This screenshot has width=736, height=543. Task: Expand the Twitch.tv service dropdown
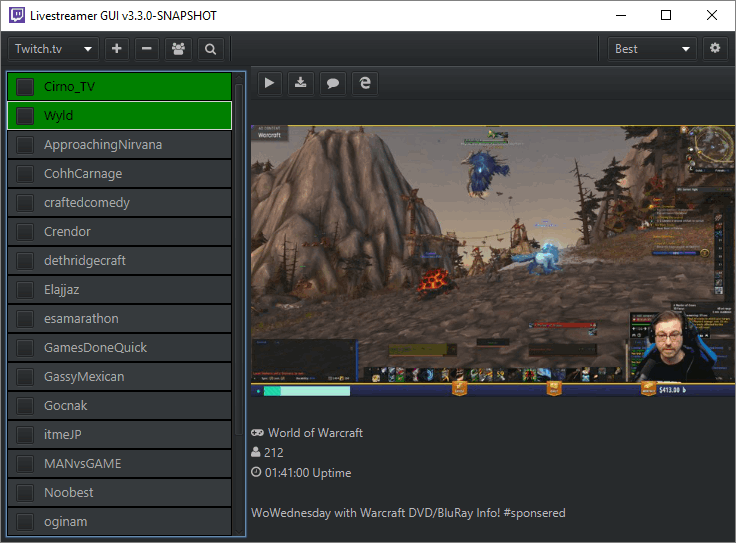[53, 49]
